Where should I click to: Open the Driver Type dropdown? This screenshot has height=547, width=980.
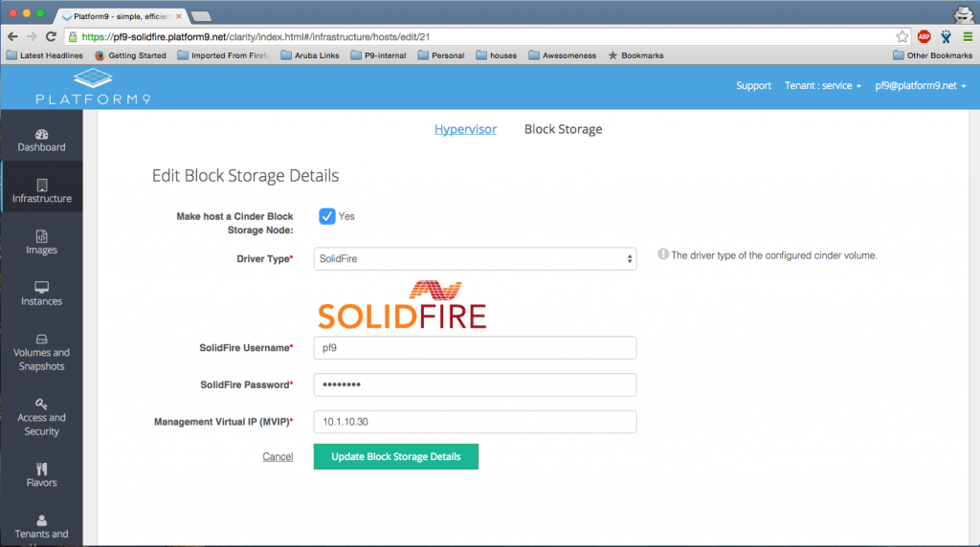click(x=475, y=258)
